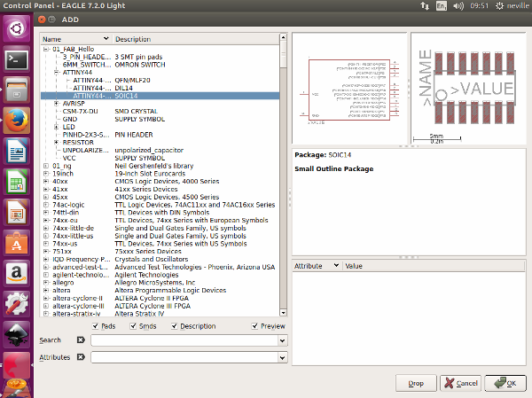Open LibreOffice Writer from the dock
Screen dimensions: 532x398
[x=16, y=151]
